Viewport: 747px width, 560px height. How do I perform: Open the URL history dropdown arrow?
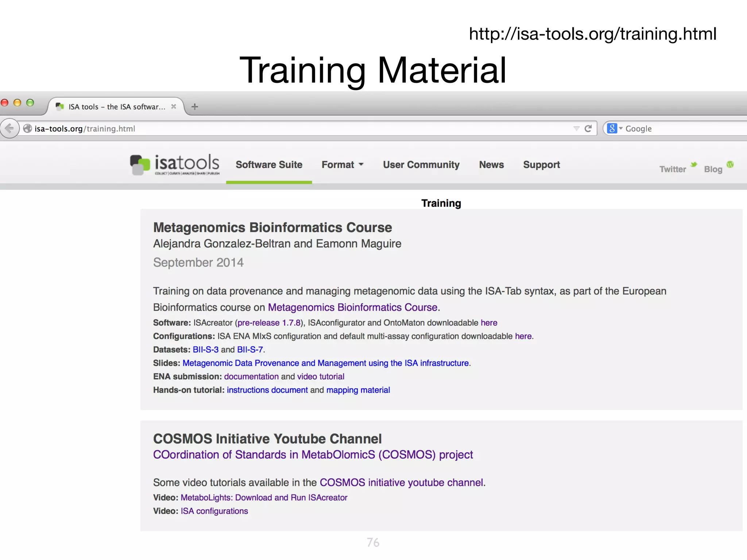(576, 128)
